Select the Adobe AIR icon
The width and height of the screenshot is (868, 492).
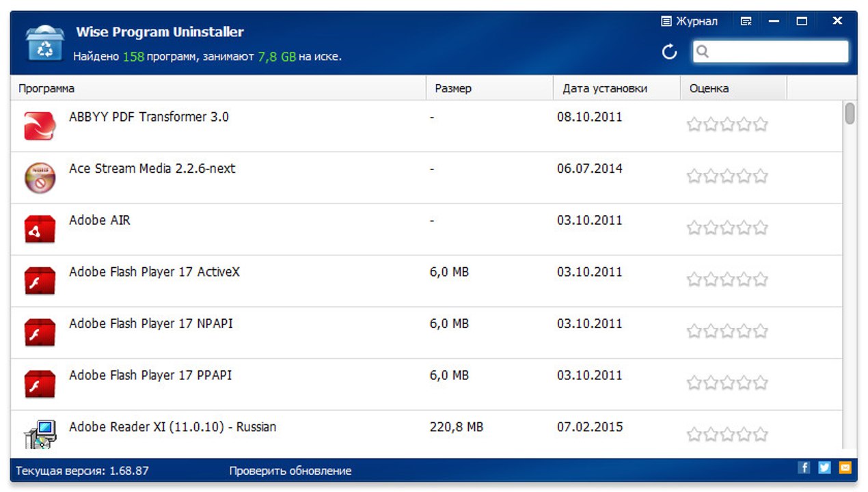coord(40,229)
